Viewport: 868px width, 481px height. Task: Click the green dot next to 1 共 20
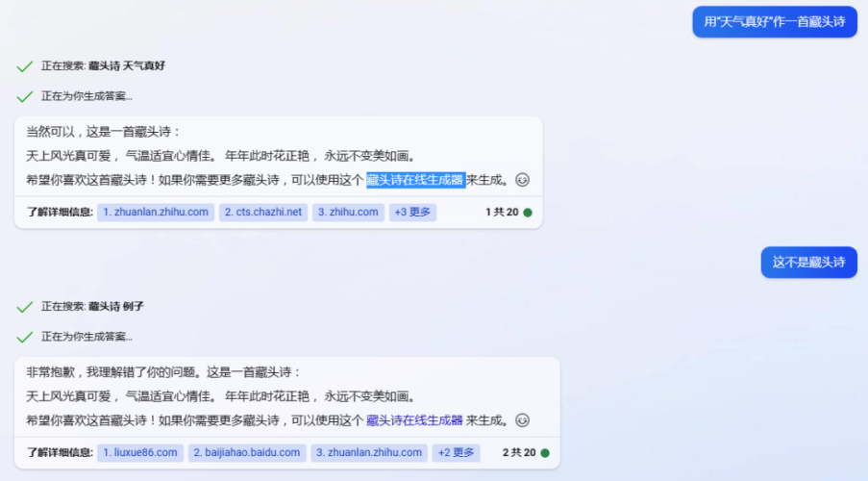point(528,213)
